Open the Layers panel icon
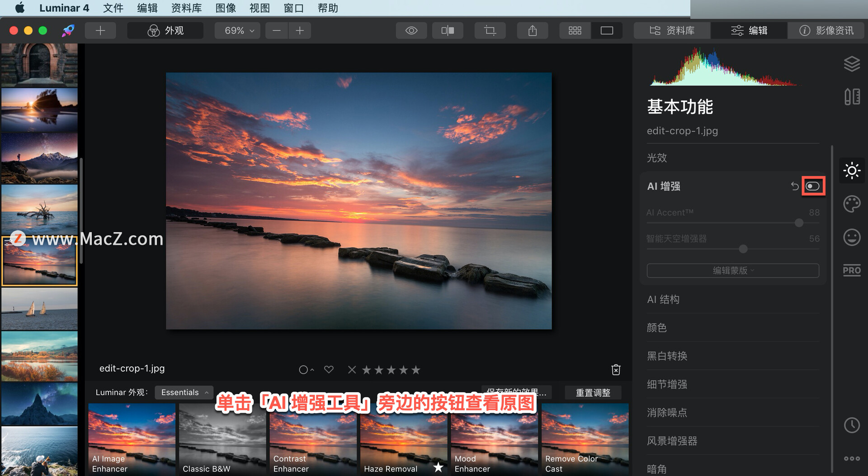868x476 pixels. [x=852, y=64]
